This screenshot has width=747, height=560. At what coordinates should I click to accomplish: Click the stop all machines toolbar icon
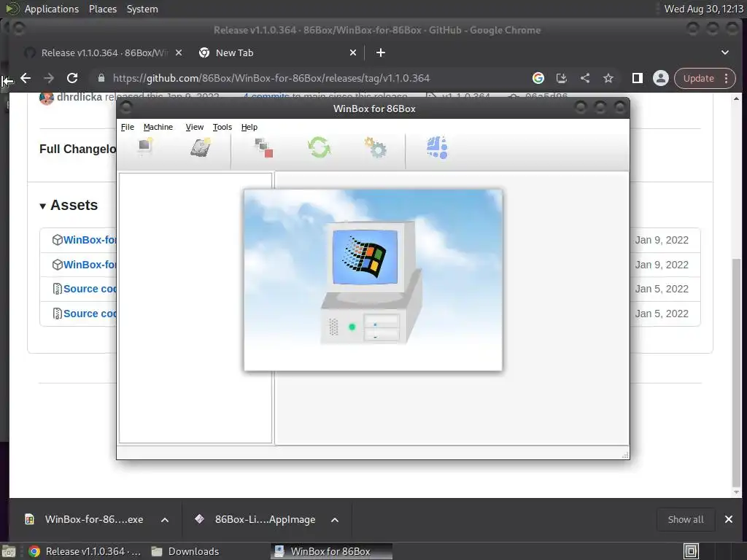(263, 147)
